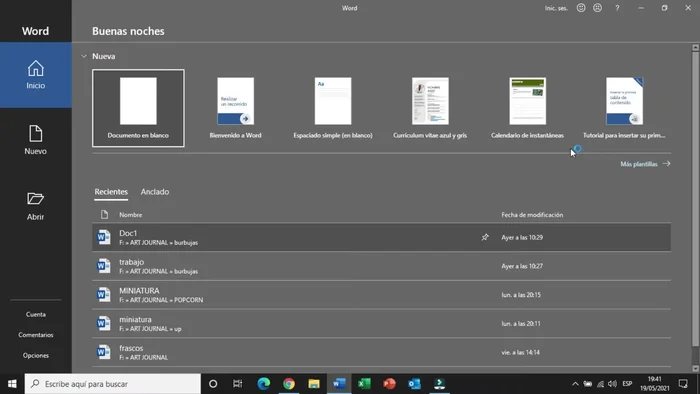Switch to Word in the taskbar
This screenshot has height=394, width=700.
[x=339, y=384]
